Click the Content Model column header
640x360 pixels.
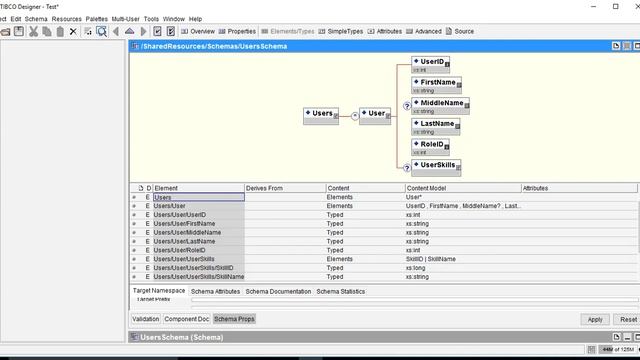click(463, 188)
